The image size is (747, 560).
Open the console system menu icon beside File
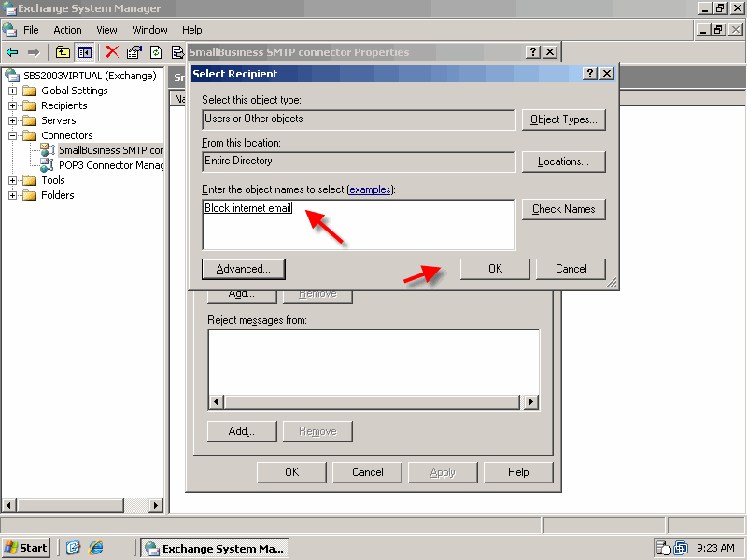[x=9, y=30]
